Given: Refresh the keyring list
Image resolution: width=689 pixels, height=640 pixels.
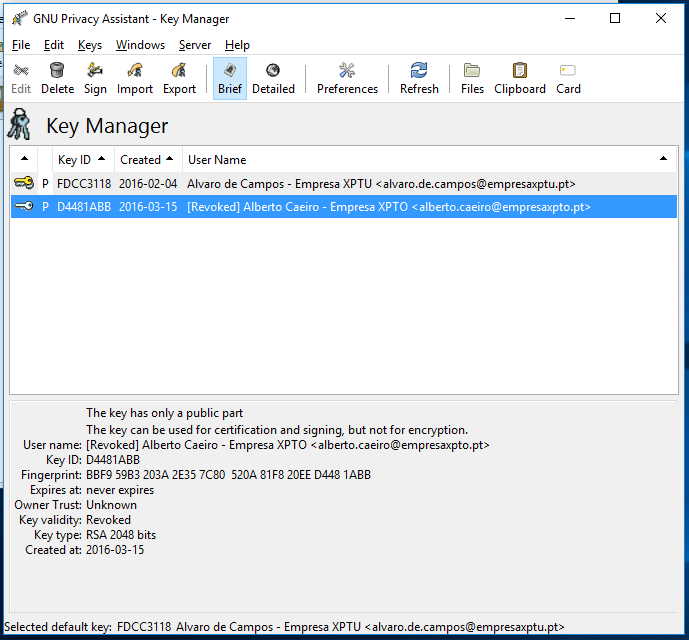Looking at the screenshot, I should pyautogui.click(x=419, y=78).
